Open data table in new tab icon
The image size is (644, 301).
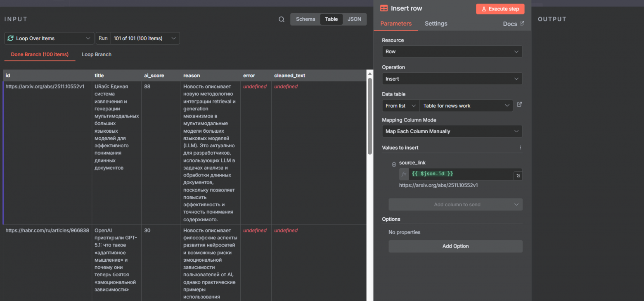click(x=519, y=105)
